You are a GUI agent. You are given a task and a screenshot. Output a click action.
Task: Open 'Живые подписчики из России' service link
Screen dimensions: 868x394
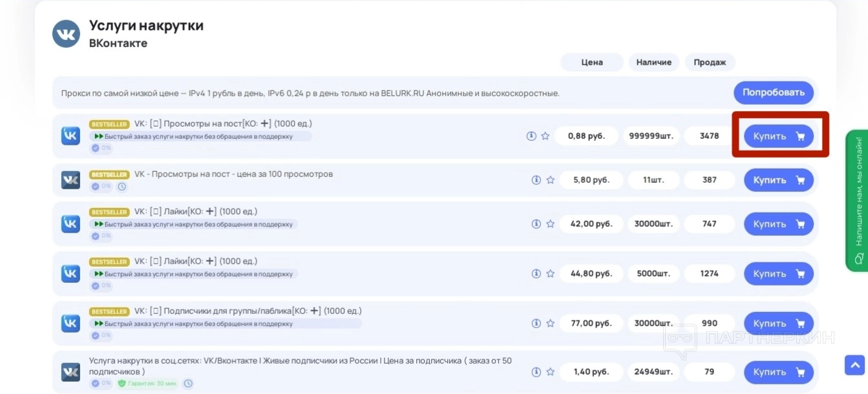click(x=301, y=366)
